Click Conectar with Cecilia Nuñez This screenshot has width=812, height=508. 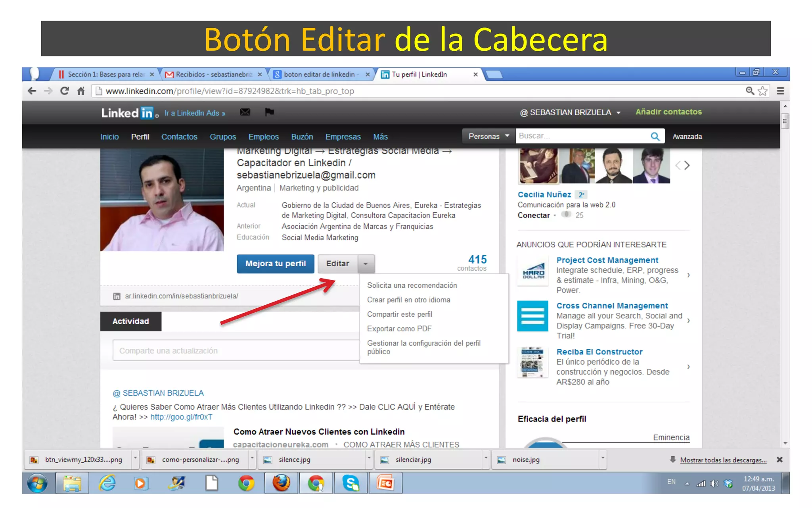pos(534,215)
